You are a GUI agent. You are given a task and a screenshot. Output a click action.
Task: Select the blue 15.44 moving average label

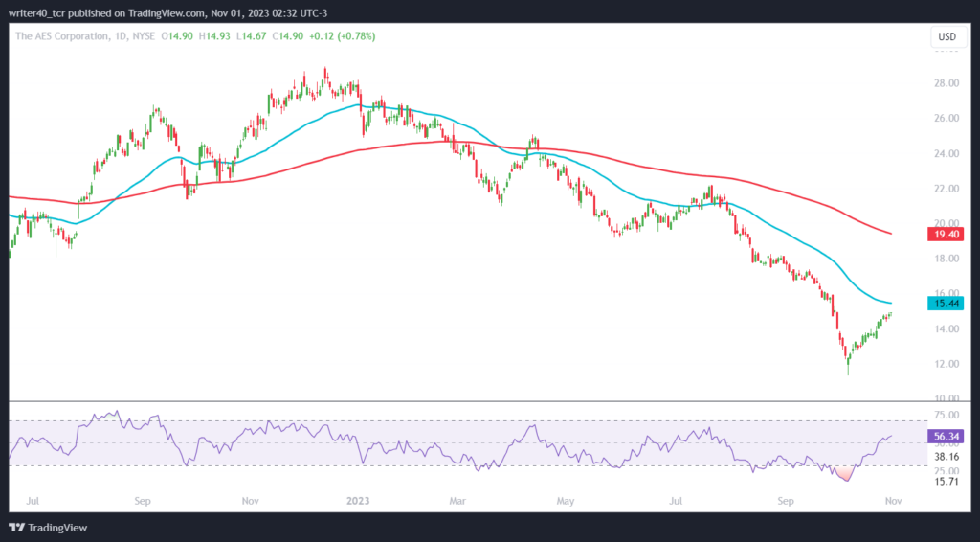tap(946, 304)
